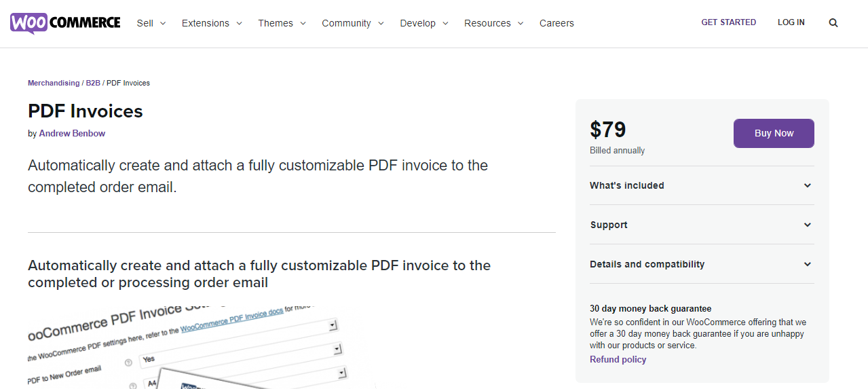This screenshot has width=868, height=389.
Task: Go to the Careers page
Action: coord(556,23)
